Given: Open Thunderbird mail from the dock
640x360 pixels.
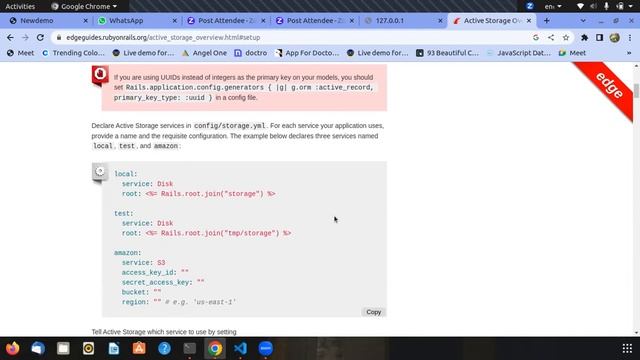Looking at the screenshot, I should 38,348.
